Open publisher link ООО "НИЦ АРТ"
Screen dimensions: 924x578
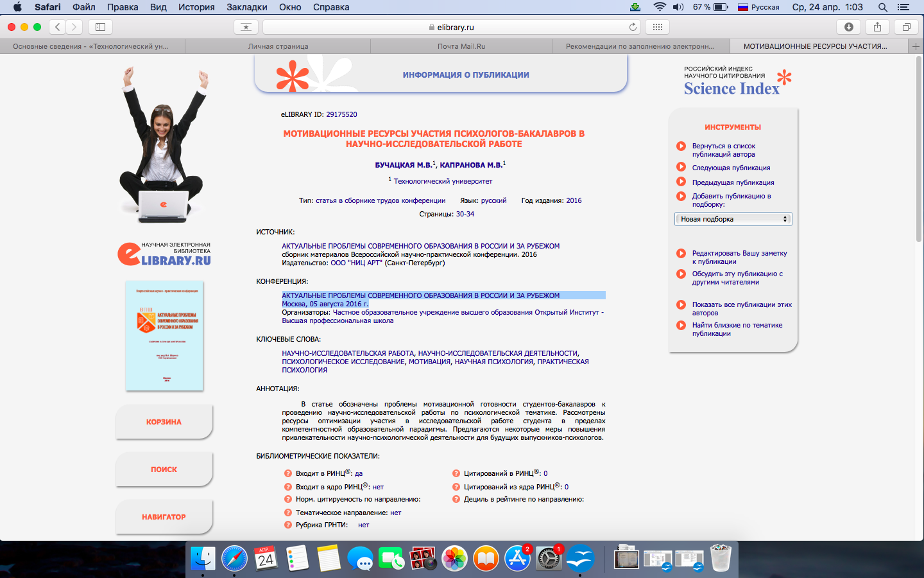[356, 263]
